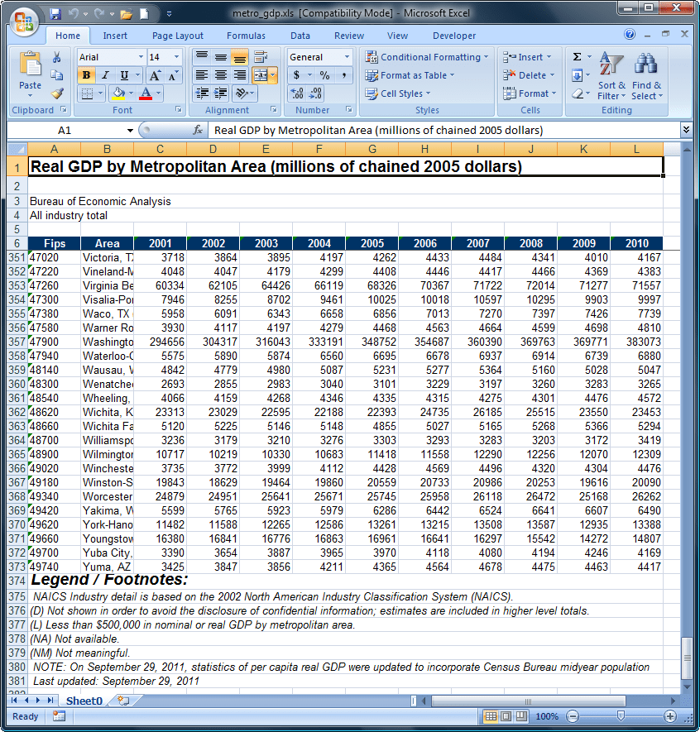The width and height of the screenshot is (700, 732).
Task: Switch to the Formulas ribbon tab
Action: [x=246, y=36]
